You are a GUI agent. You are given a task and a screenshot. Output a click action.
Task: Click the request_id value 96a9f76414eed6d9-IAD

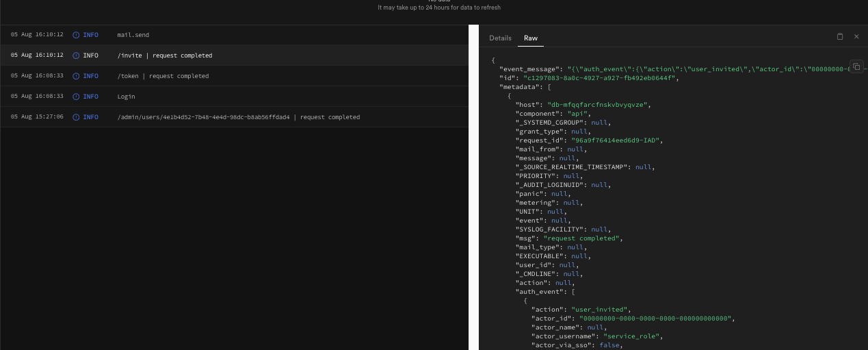[615, 140]
